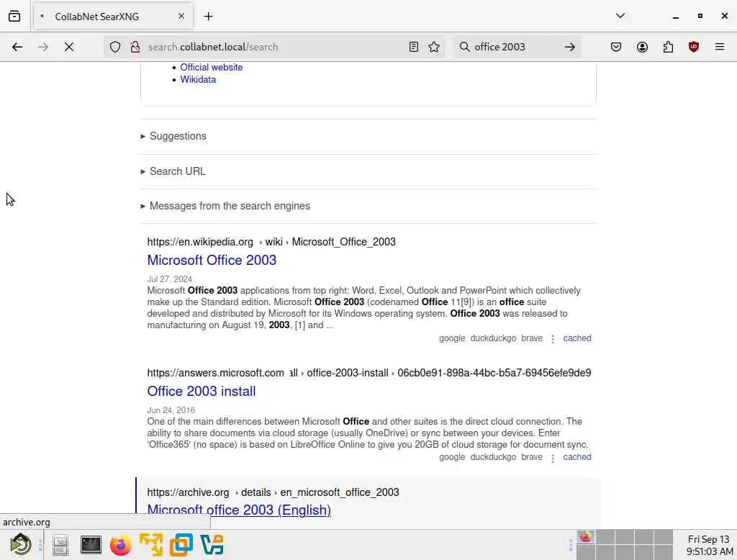Open the Pocket save button

coord(616,47)
